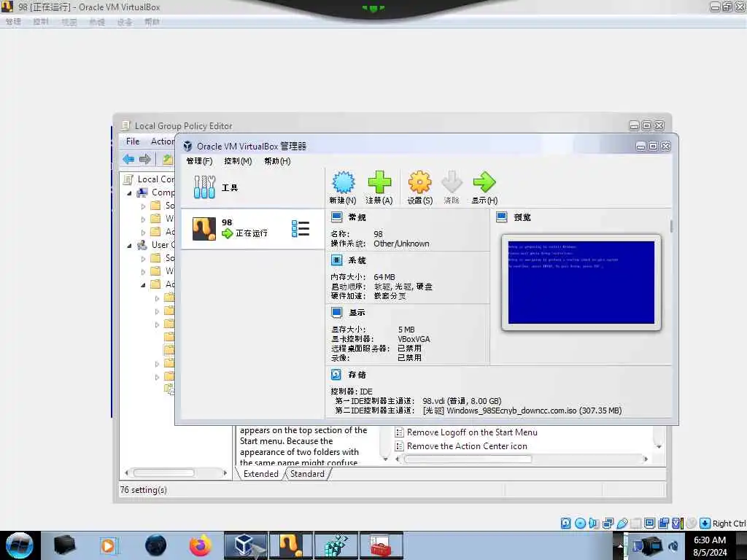Screen dimensions: 747x560
Task: Collapse the Computer Configuration tree node
Action: [x=129, y=192]
